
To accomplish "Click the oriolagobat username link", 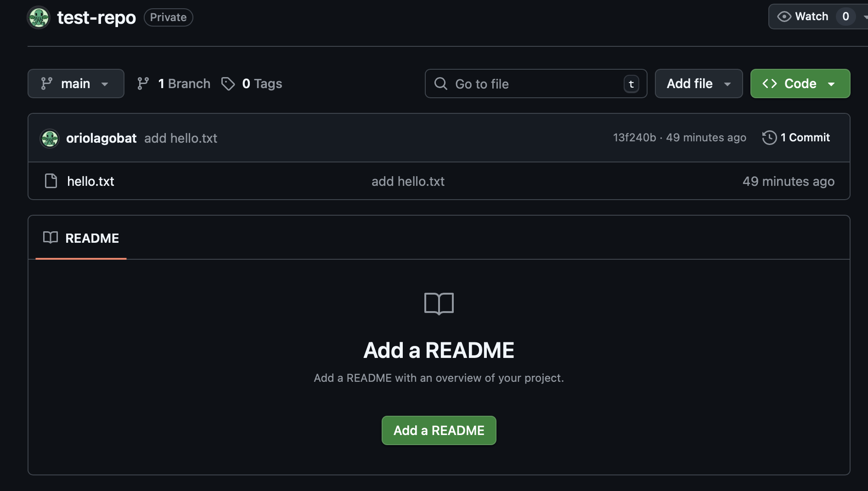I will click(x=101, y=138).
